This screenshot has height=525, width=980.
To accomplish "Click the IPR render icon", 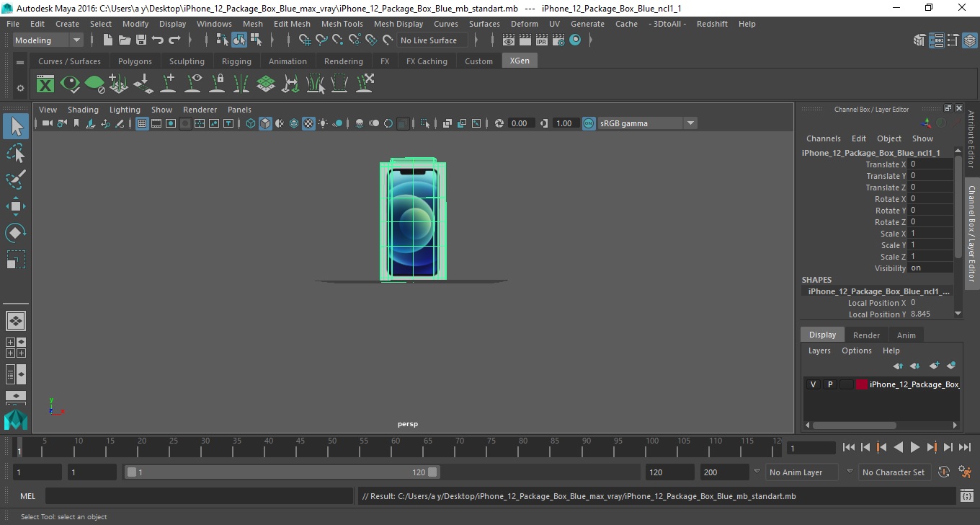I will coord(542,40).
